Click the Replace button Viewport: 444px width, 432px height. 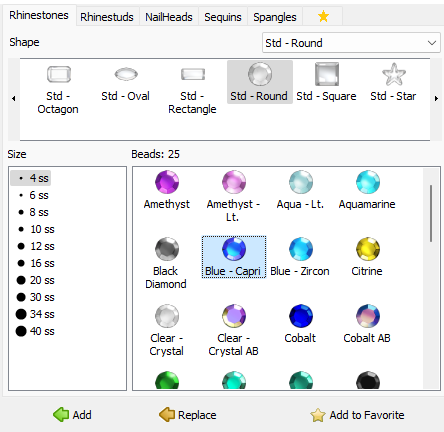coord(188,415)
